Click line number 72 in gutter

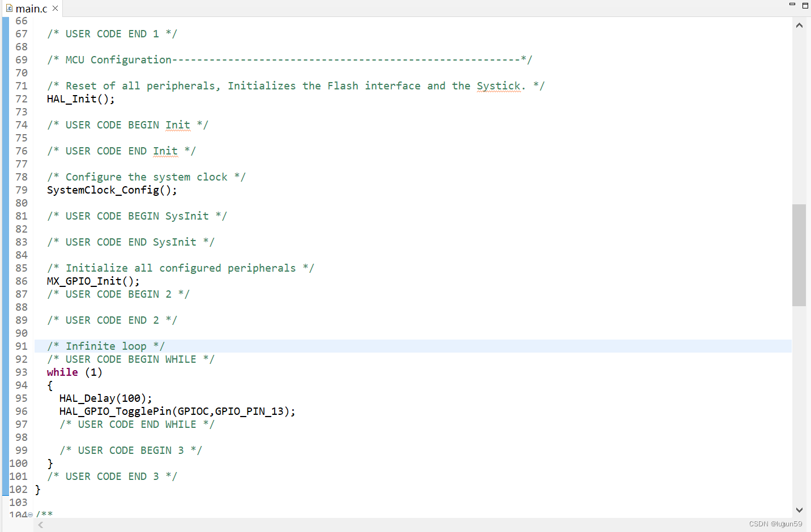point(22,99)
